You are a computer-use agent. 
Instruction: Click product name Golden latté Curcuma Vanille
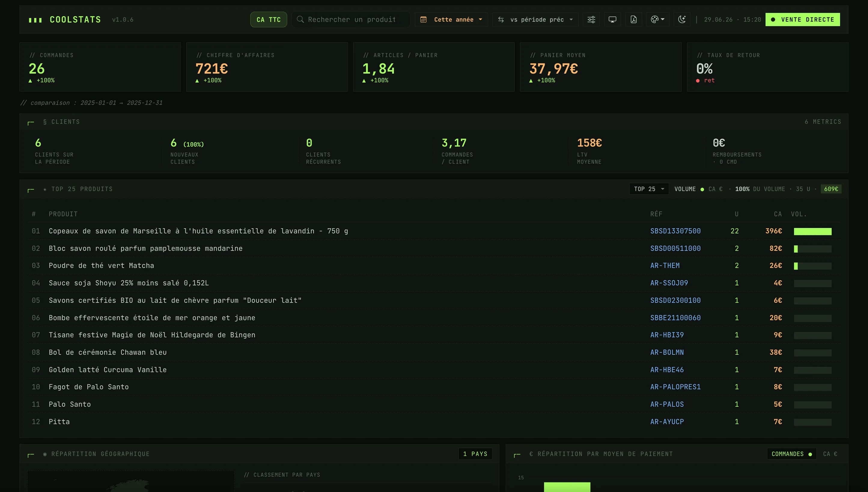point(108,370)
